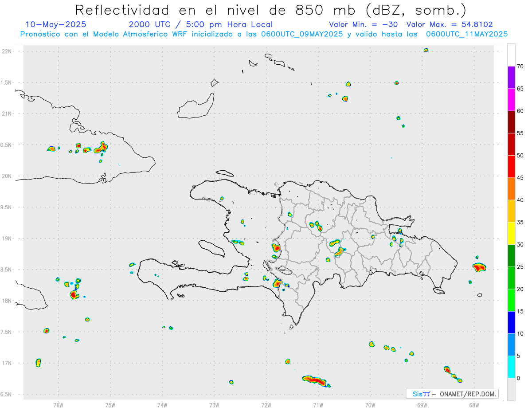The image size is (532, 411).
Task: Click the colorbar label '70'
Action: [x=520, y=67]
